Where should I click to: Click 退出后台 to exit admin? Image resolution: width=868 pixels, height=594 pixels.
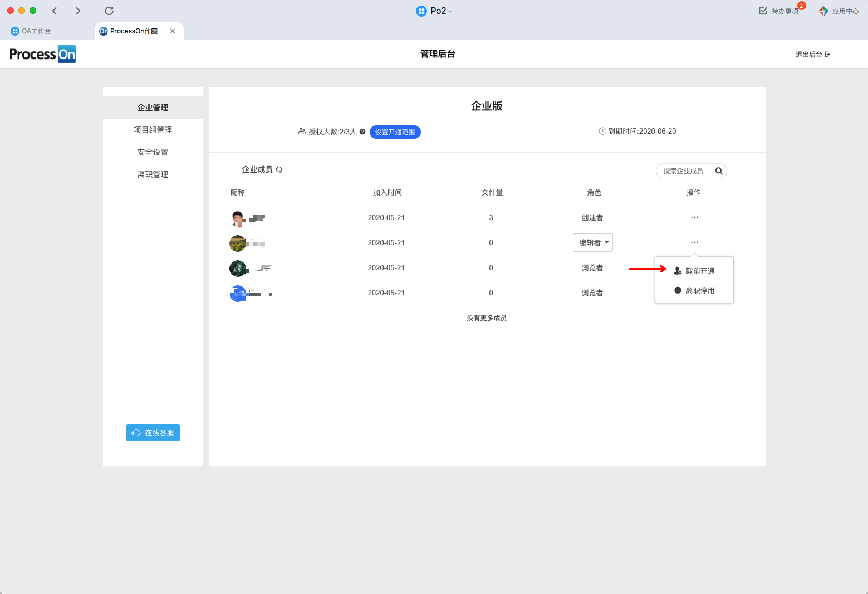[812, 54]
